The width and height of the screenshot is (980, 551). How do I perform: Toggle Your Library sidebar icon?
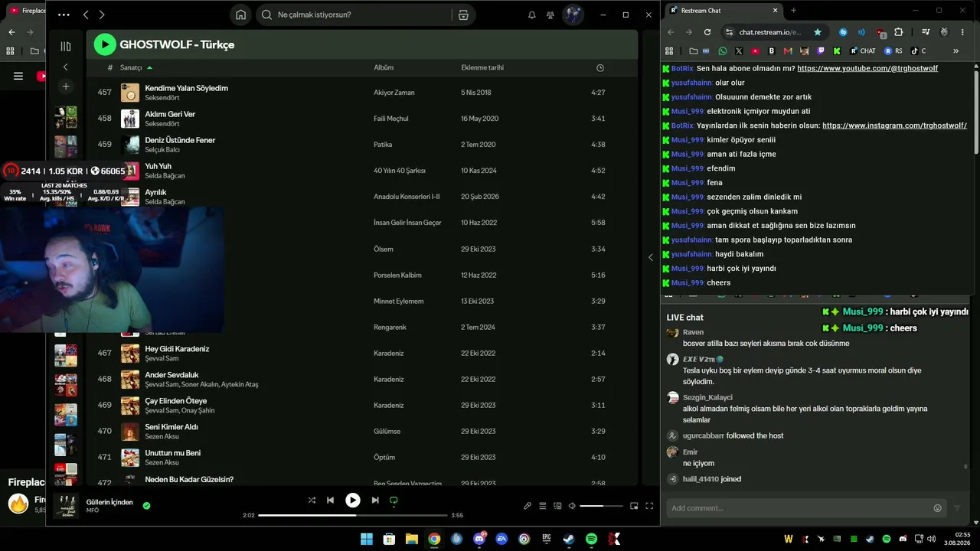pyautogui.click(x=66, y=46)
